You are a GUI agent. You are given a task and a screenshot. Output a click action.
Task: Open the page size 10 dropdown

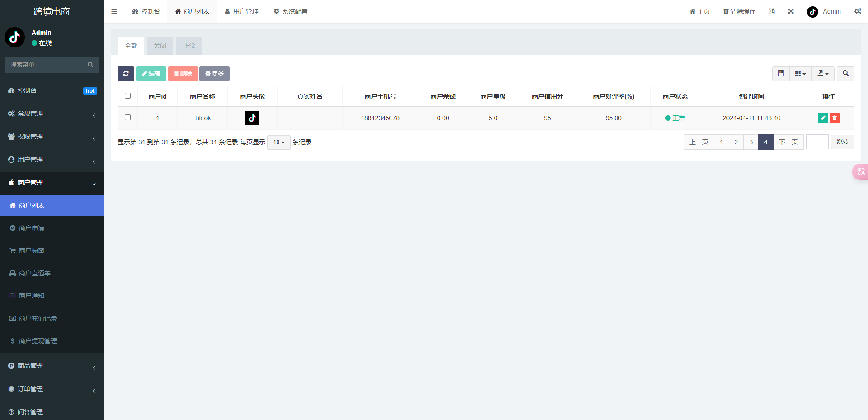(x=278, y=142)
